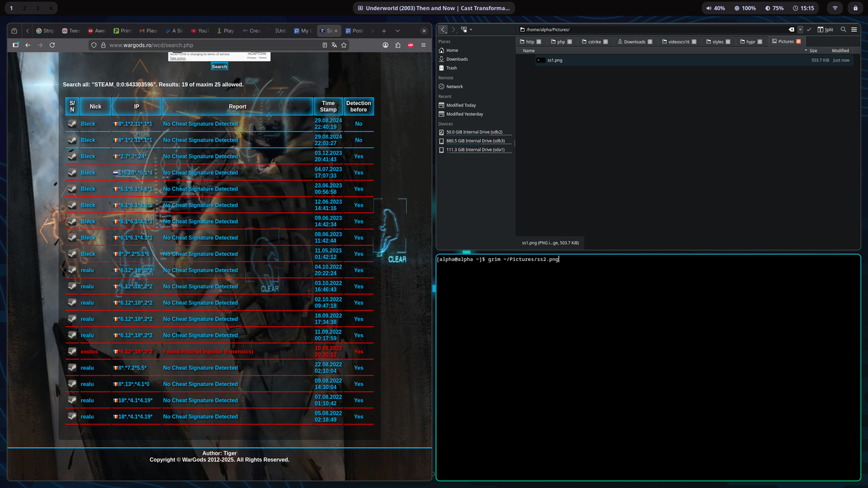Click the Modified column header

[x=840, y=50]
